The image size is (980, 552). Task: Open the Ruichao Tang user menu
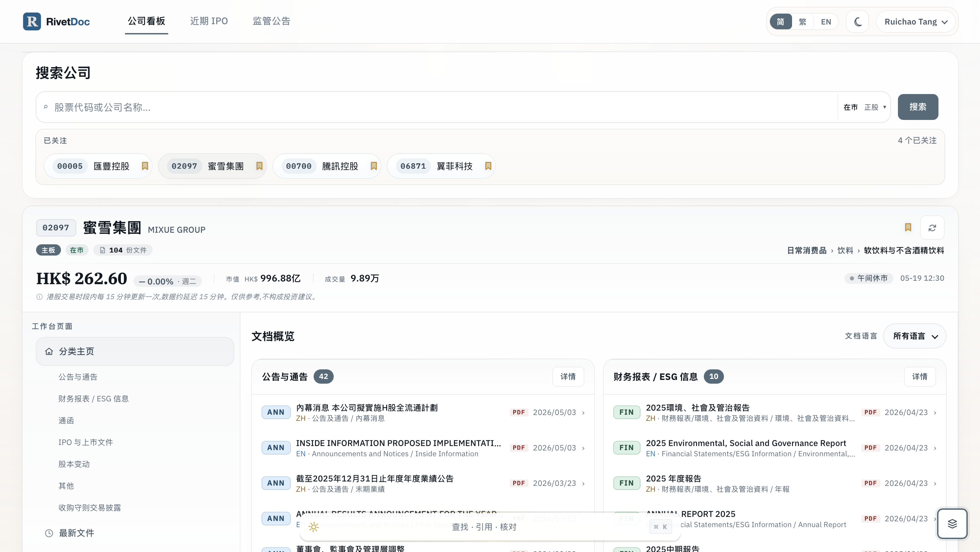pos(916,22)
